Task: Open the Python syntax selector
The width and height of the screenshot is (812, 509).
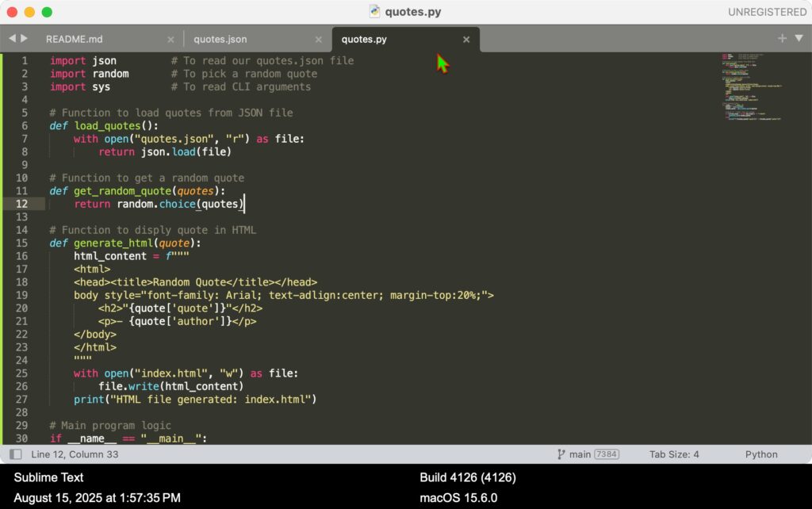Action: click(761, 454)
